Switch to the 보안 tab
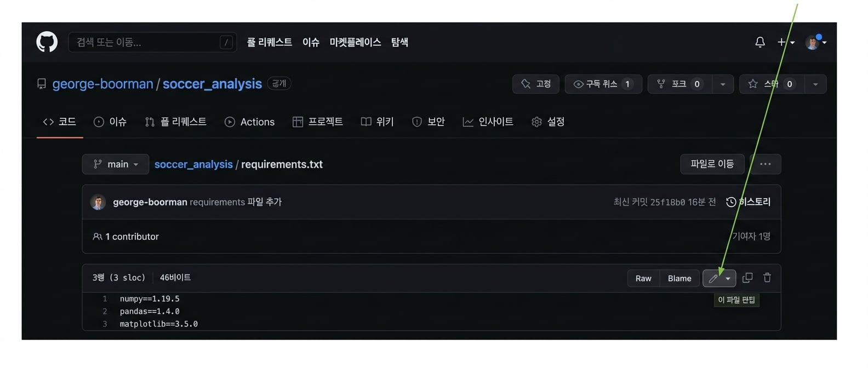868x368 pixels. point(429,122)
